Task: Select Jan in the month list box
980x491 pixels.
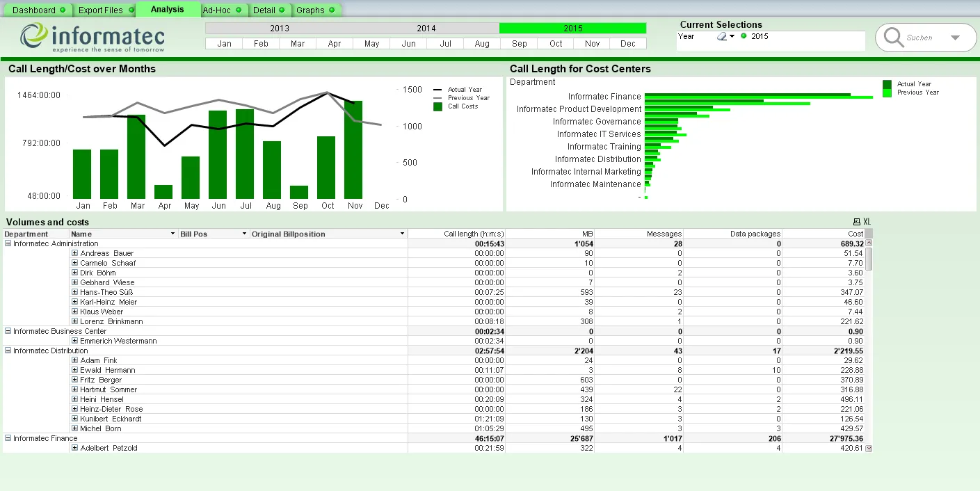Action: [224, 44]
